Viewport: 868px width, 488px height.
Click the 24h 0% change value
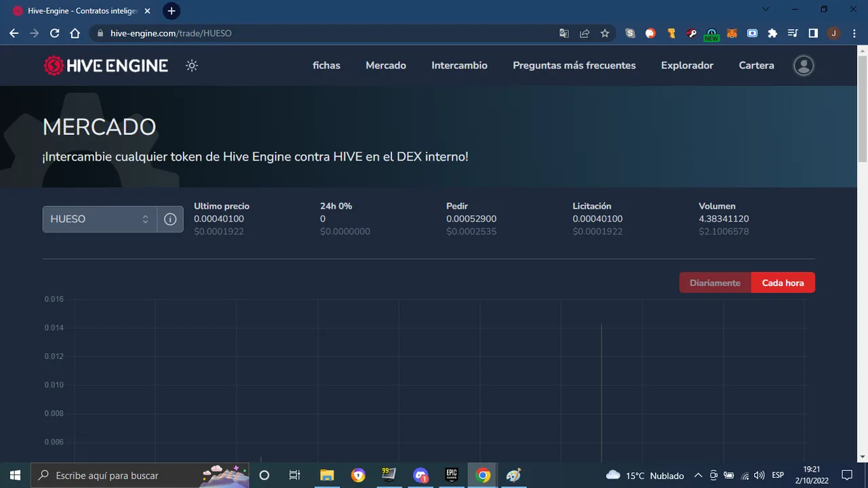click(323, 219)
